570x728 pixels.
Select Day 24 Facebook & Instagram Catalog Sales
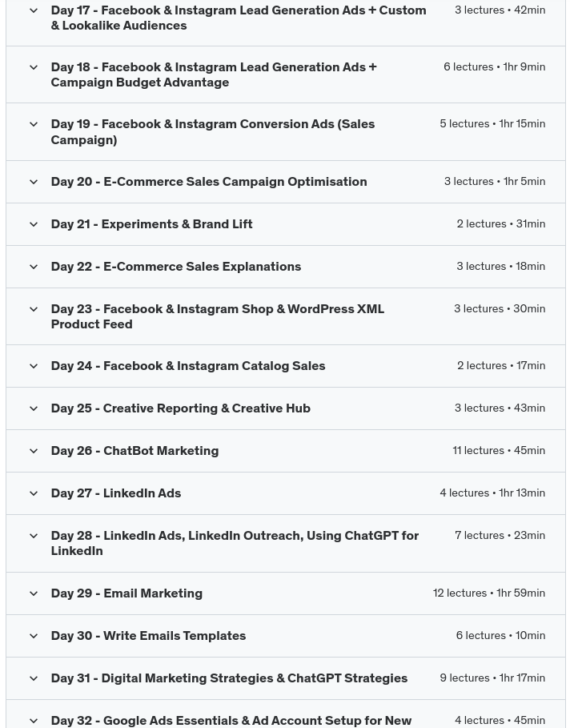point(187,366)
